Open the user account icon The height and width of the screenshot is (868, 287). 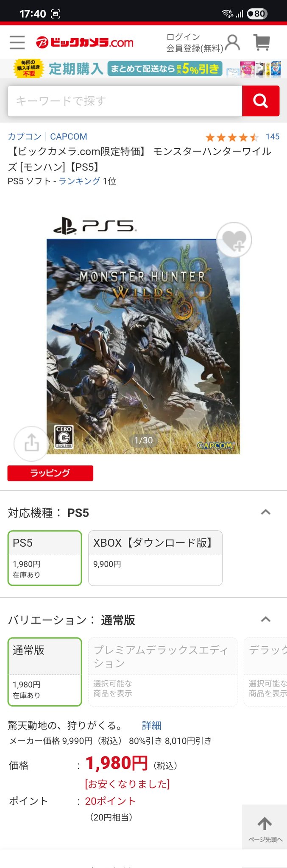tap(233, 42)
